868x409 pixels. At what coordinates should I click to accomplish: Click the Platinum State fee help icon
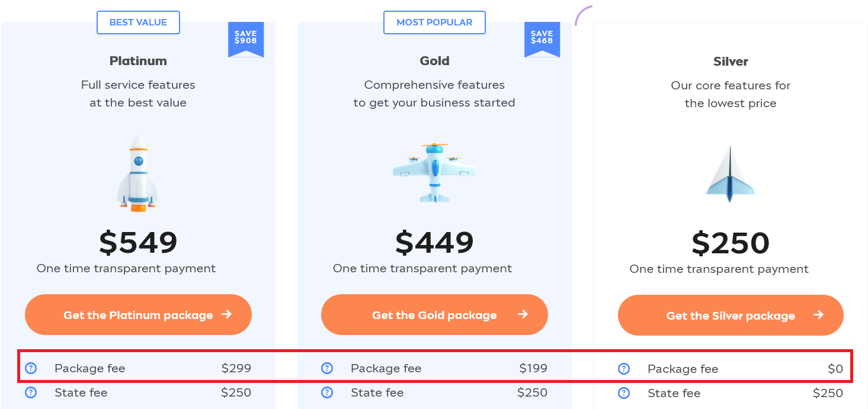31,392
